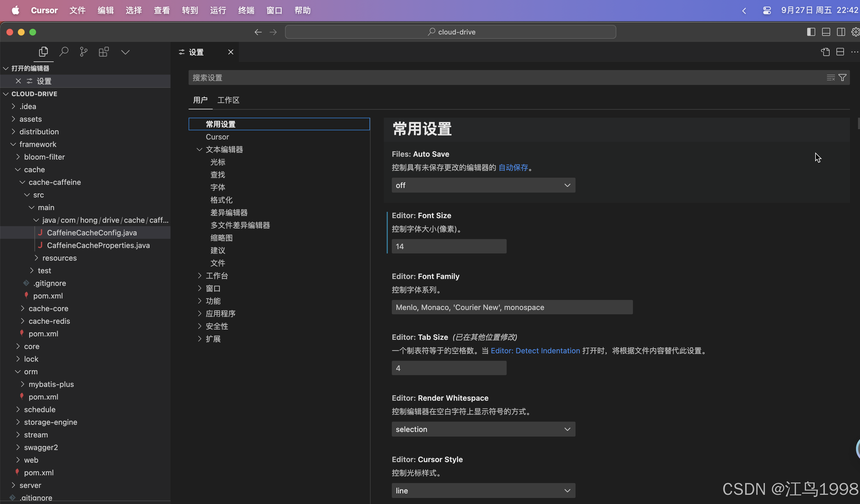Collapse the CLOUD-DRIVE explorer section

pos(6,94)
